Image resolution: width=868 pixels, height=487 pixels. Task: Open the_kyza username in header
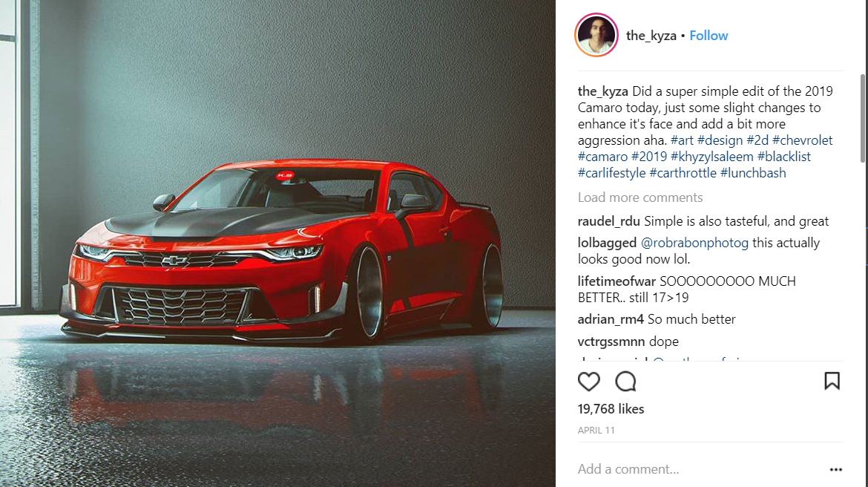[651, 36]
